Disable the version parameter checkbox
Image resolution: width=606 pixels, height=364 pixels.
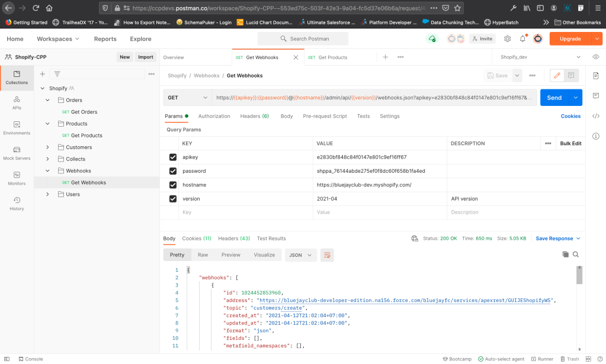pyautogui.click(x=173, y=199)
